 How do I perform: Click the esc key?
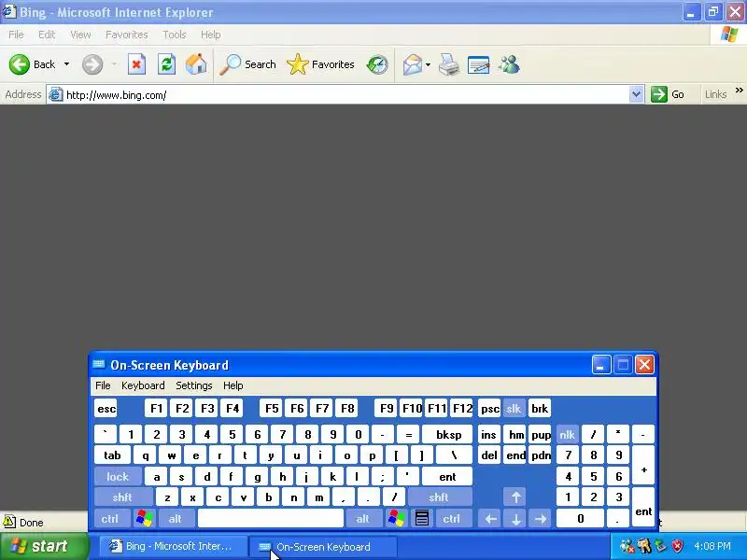[x=106, y=408]
